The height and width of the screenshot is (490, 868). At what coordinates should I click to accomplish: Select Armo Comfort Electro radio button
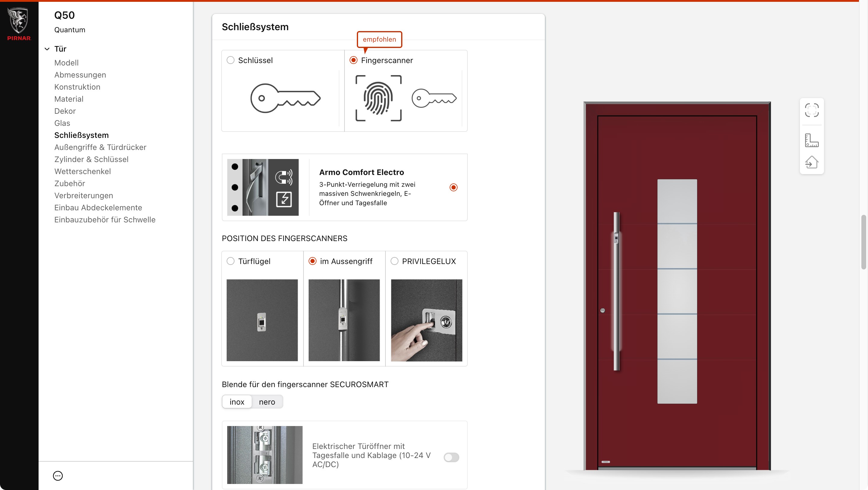click(454, 187)
